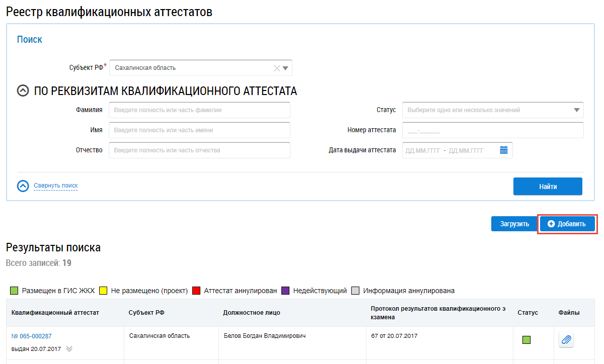Click the Добавить button
Screen dimensions: 604x364
(x=567, y=224)
